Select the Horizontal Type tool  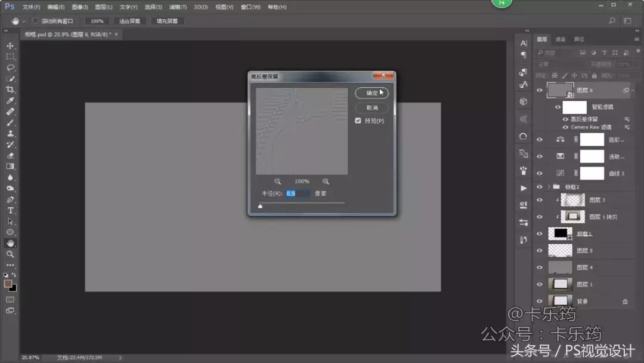pos(10,210)
